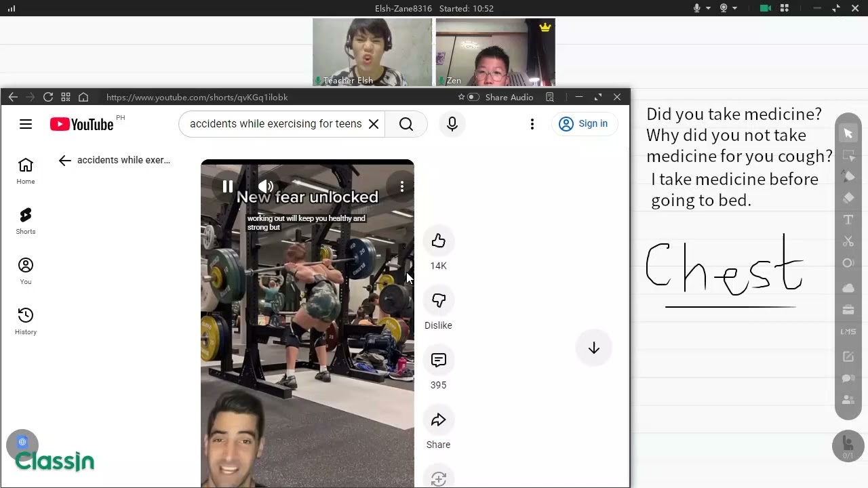Select the pen drawing tool
The image size is (868, 488).
tap(848, 176)
